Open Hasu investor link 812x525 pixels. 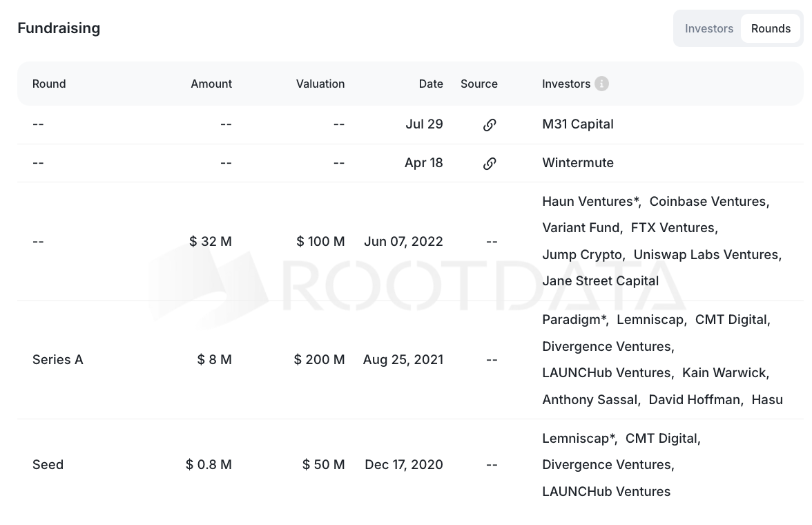[767, 399]
